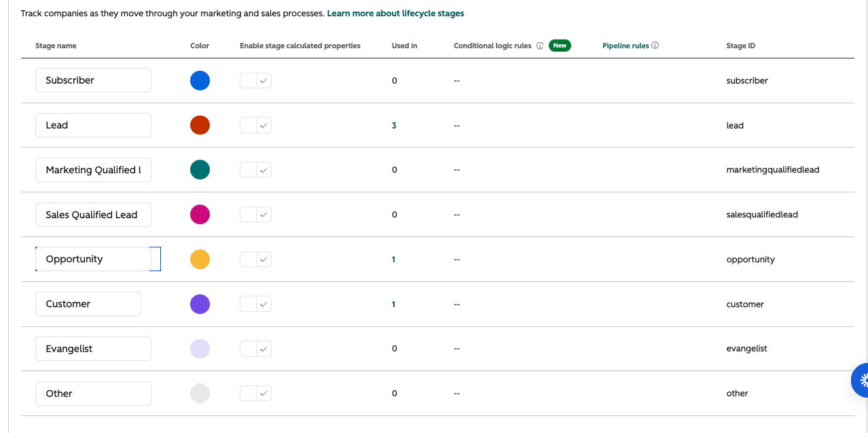Screen dimensions: 868x433
Task: Open the blue color swatch for Subscriber
Action: click(200, 80)
